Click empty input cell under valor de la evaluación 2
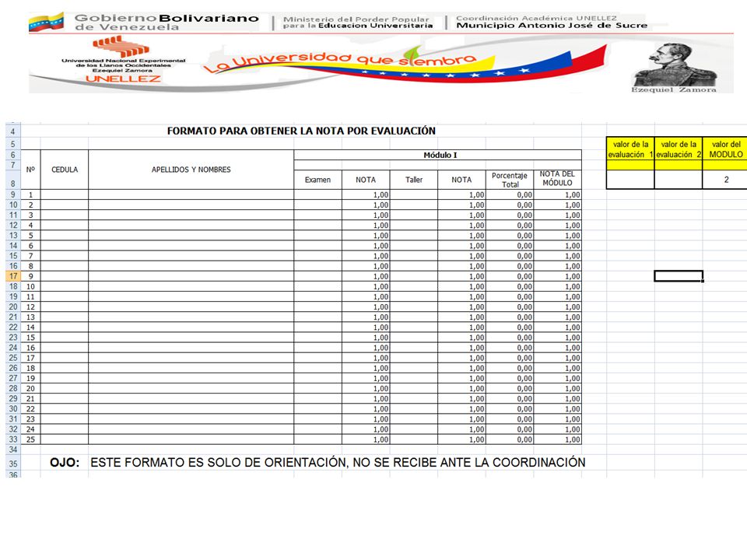The width and height of the screenshot is (747, 560). click(679, 180)
